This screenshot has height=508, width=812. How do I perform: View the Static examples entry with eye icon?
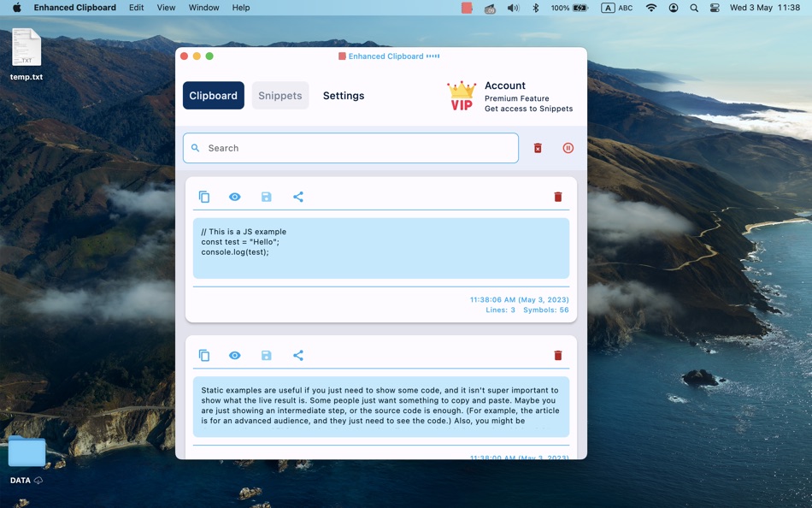[x=234, y=356]
